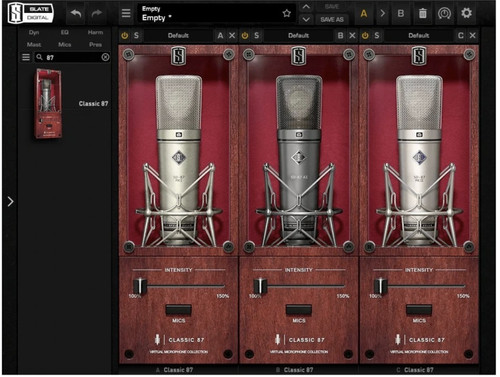Remove the module in slot C
The width and height of the screenshot is (500, 377).
(473, 35)
